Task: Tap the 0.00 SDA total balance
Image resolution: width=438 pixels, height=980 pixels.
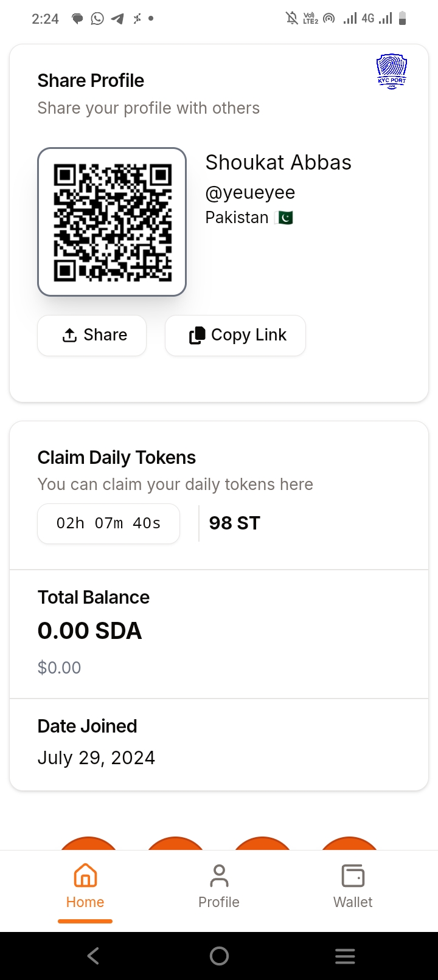Action: click(x=90, y=631)
